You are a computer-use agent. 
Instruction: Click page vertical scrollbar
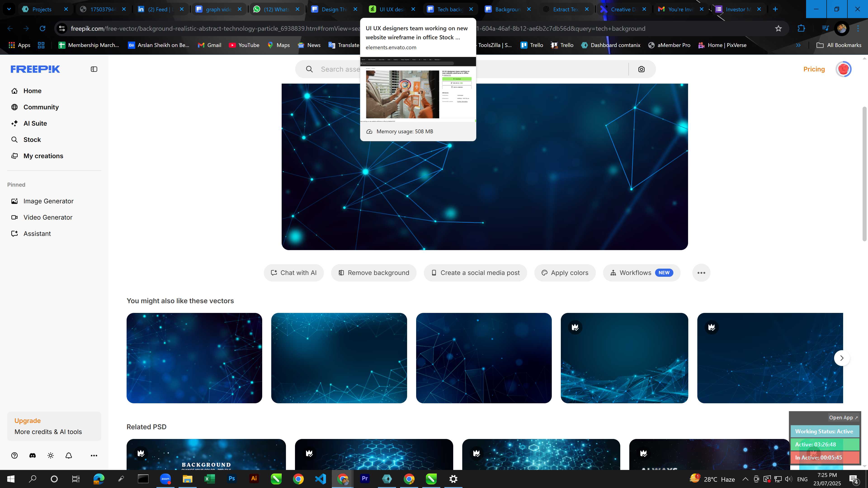point(864,174)
